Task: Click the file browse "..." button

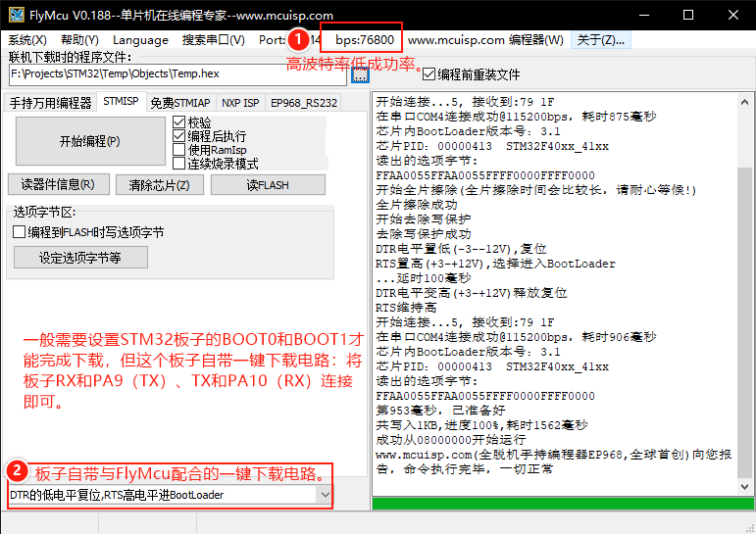Action: point(360,74)
